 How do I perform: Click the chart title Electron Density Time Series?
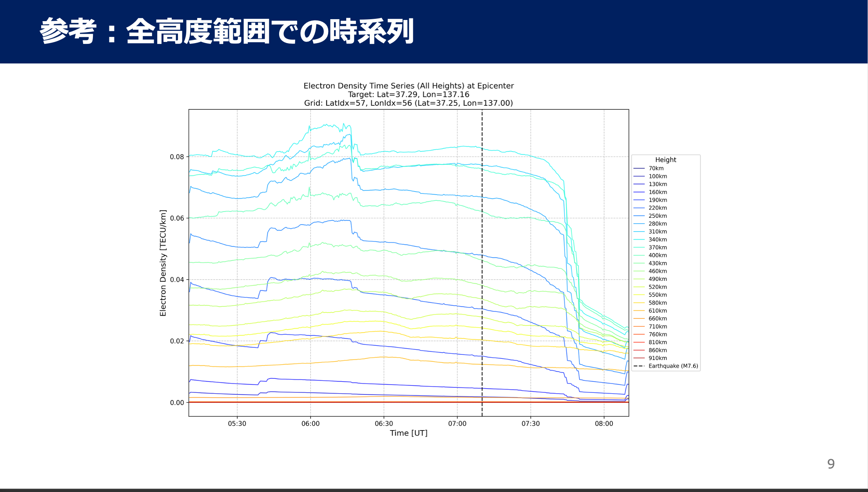coord(409,86)
